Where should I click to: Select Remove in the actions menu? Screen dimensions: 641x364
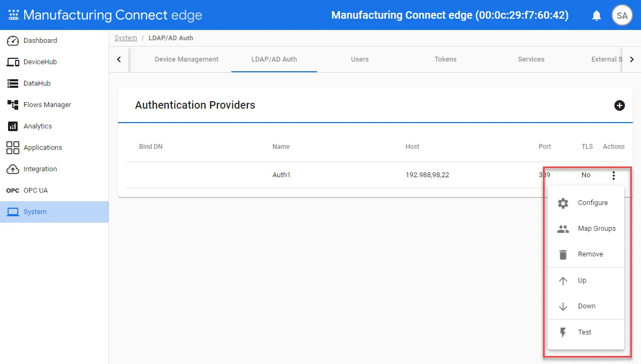[x=586, y=254]
